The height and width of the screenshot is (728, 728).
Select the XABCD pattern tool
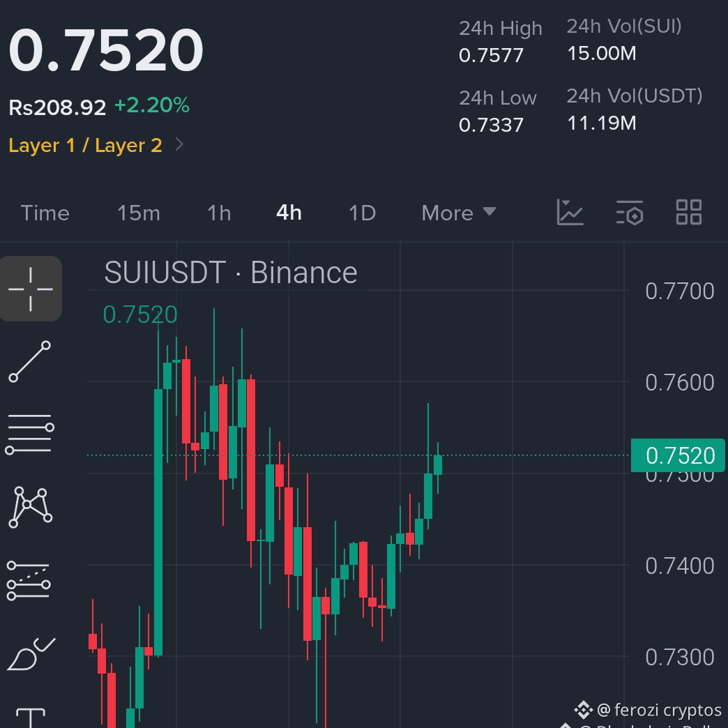[x=30, y=507]
